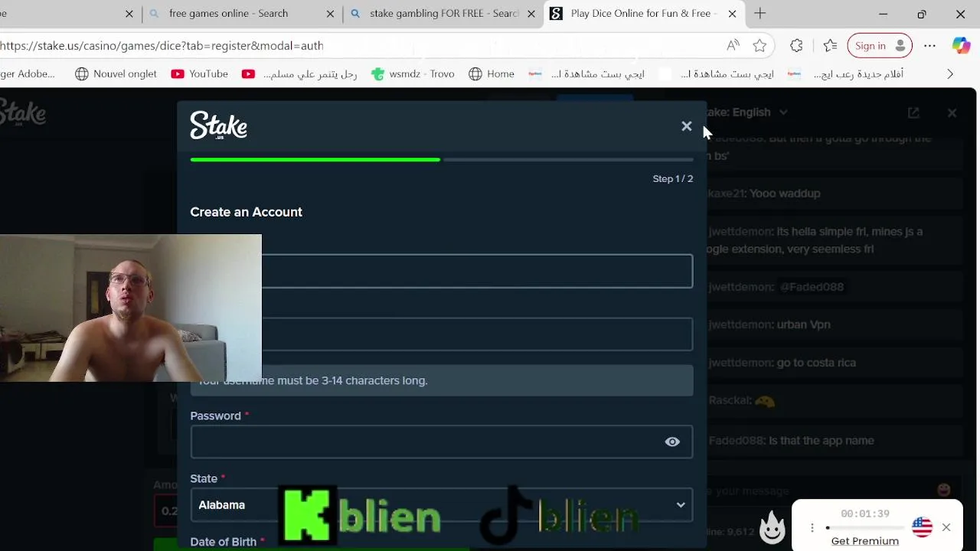Viewport: 980px width, 551px height.
Task: Click the flame mascot icon
Action: point(772,527)
